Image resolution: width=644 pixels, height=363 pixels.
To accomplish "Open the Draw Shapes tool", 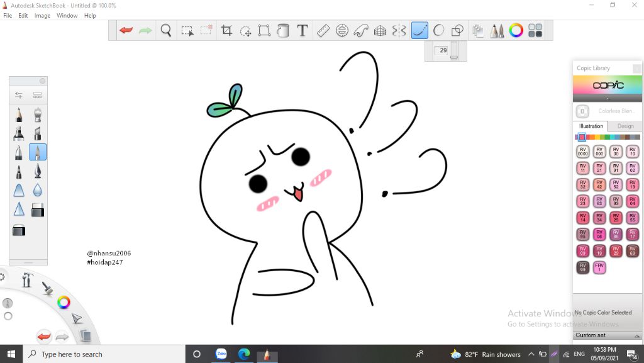I will point(457,30).
